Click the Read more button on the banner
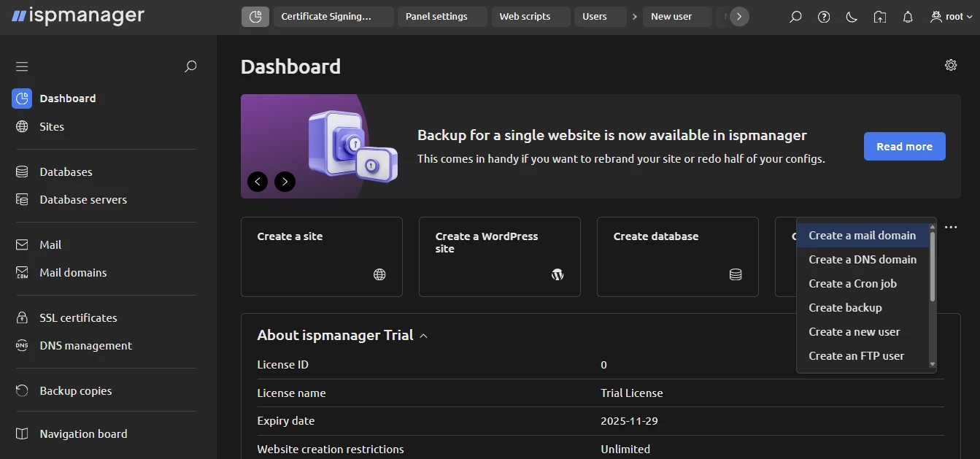Image resolution: width=980 pixels, height=459 pixels. pos(904,146)
